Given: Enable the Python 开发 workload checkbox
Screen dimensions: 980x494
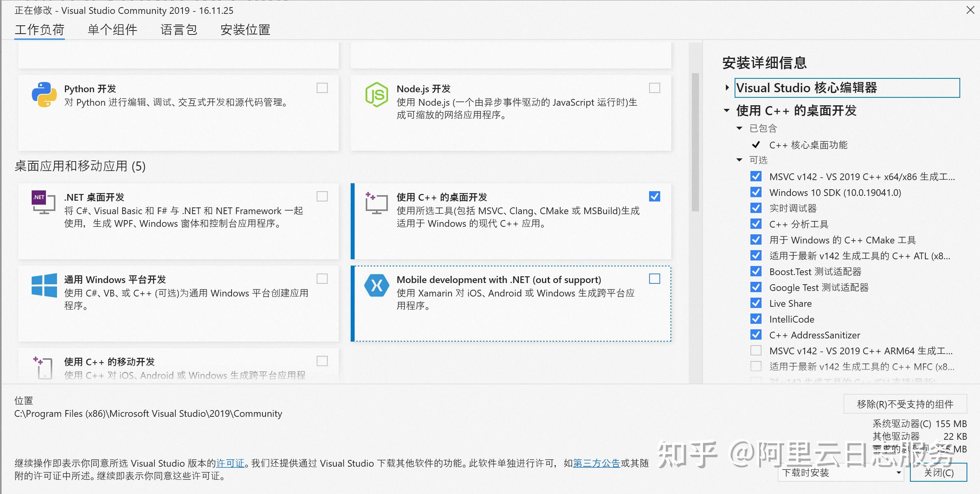Looking at the screenshot, I should click(x=322, y=88).
